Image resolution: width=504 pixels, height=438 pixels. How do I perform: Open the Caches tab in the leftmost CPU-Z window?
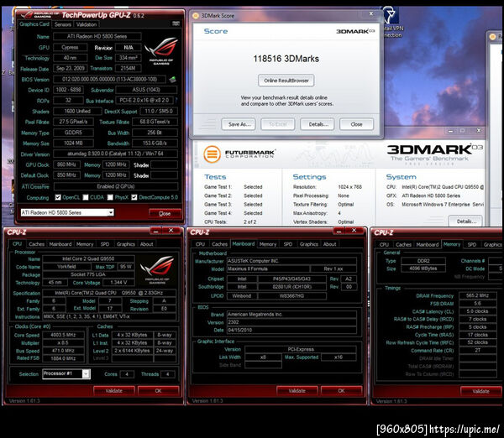click(x=37, y=244)
